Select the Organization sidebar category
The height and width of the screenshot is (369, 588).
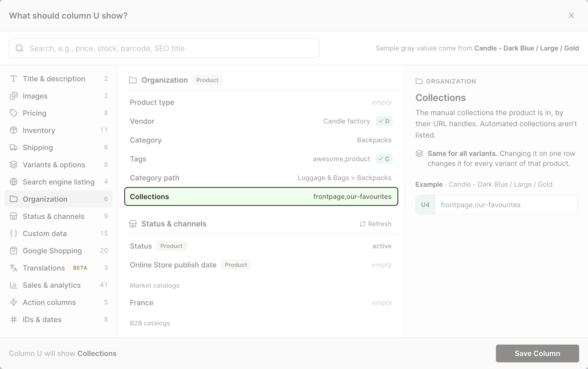pos(59,199)
